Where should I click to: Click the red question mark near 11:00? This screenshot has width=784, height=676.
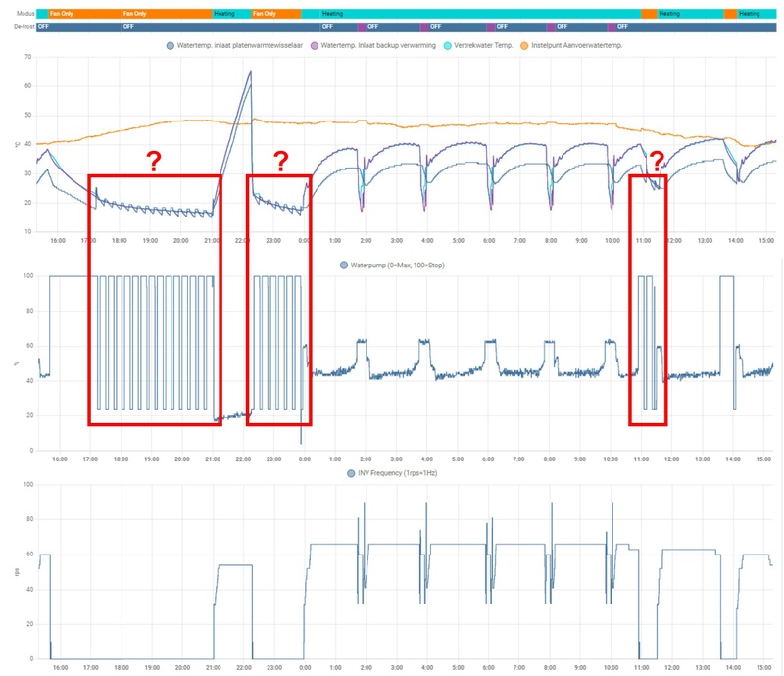click(657, 162)
